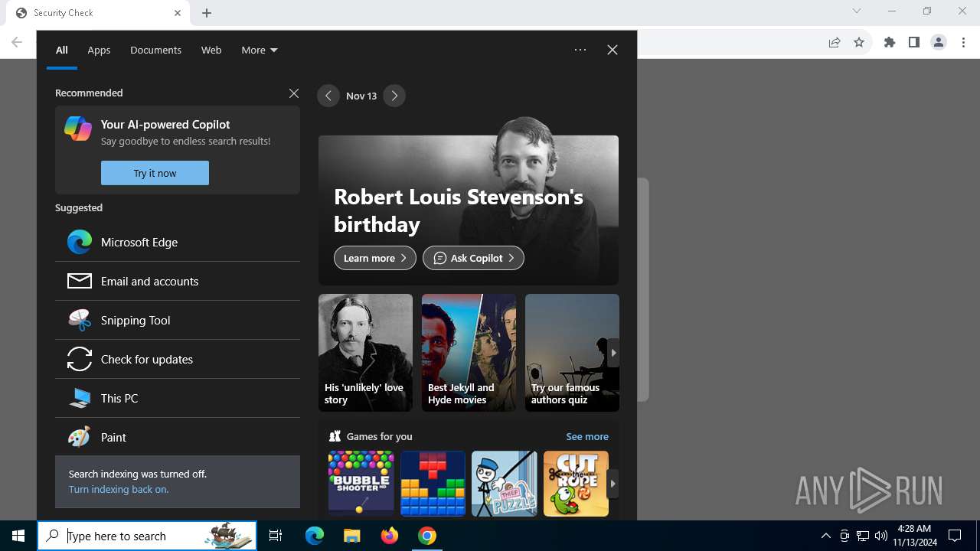This screenshot has height=551, width=980.
Task: Open Thief Puzzle game tile
Action: [505, 484]
